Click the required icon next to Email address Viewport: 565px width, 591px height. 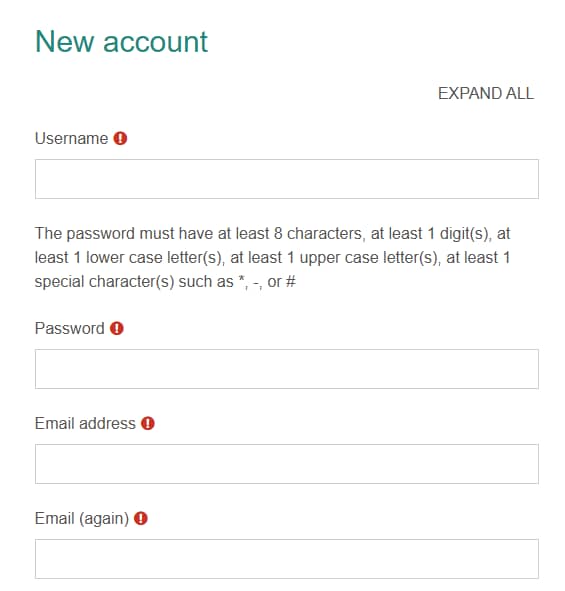pyautogui.click(x=148, y=423)
